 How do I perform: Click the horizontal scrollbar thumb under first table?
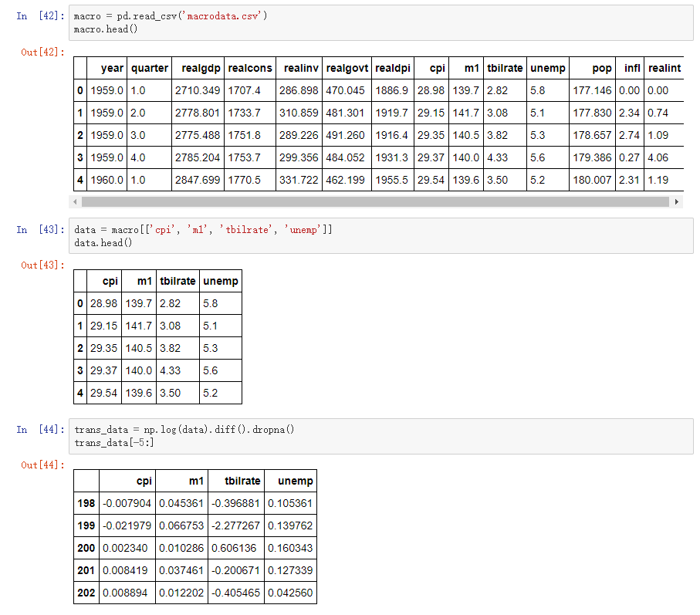point(374,201)
